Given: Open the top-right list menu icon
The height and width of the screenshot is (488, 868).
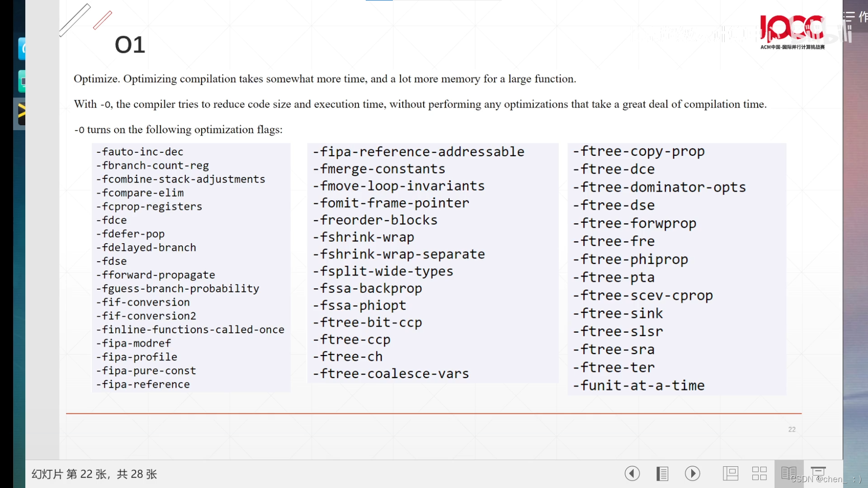Looking at the screenshot, I should [849, 17].
